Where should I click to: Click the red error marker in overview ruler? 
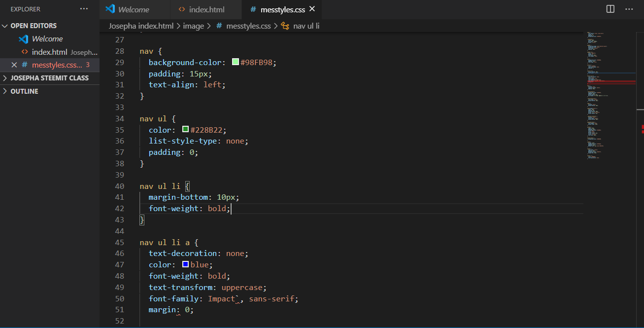click(x=643, y=129)
